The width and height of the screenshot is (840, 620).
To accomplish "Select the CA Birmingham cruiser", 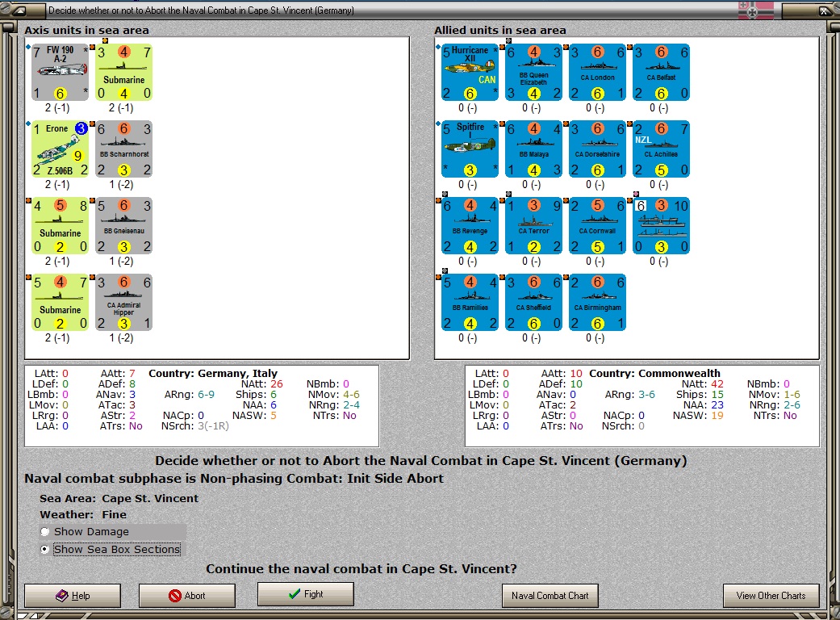I will pyautogui.click(x=597, y=302).
